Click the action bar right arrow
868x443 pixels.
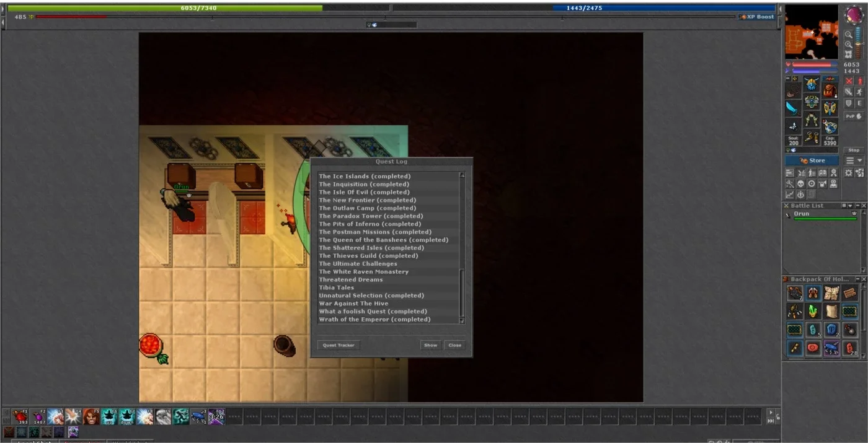(771, 412)
